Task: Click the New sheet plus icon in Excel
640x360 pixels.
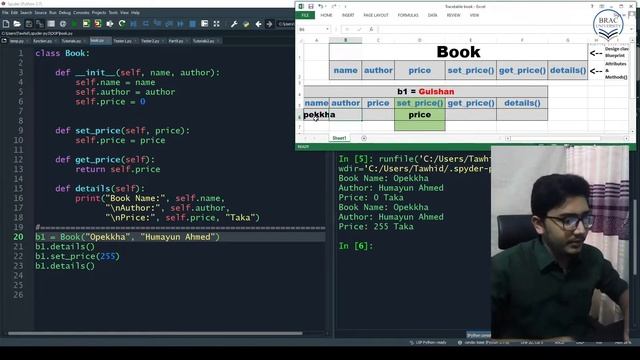Action: 364,138
